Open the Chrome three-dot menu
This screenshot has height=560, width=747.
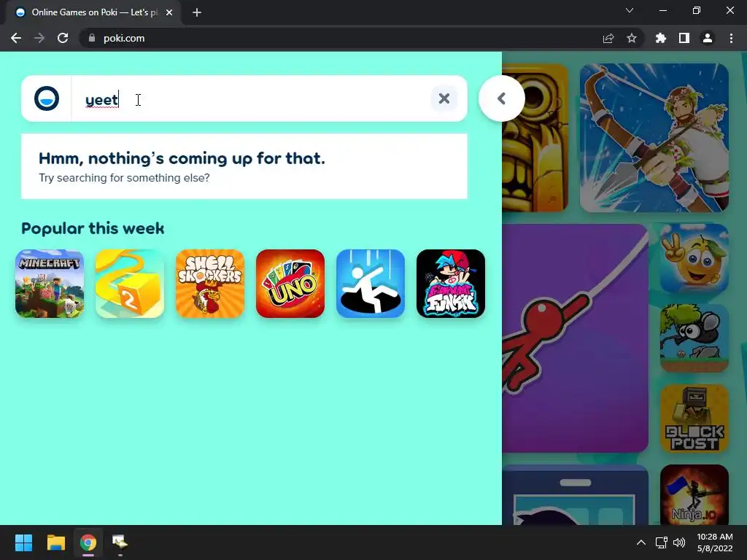coord(731,38)
